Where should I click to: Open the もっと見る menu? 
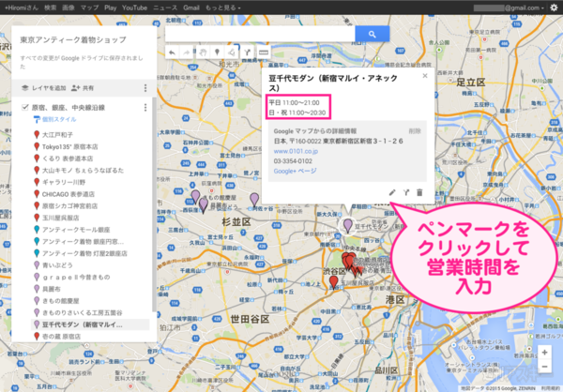tap(222, 8)
